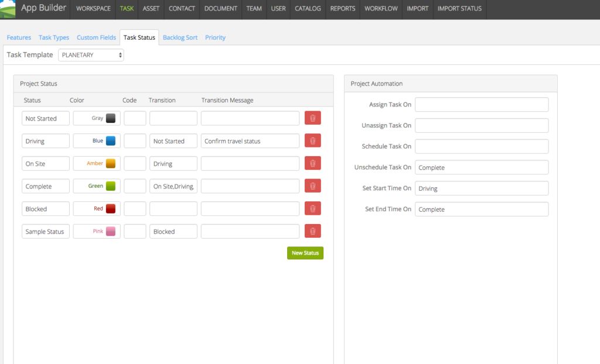Pick the Blue color swatch
The image size is (600, 364).
111,140
